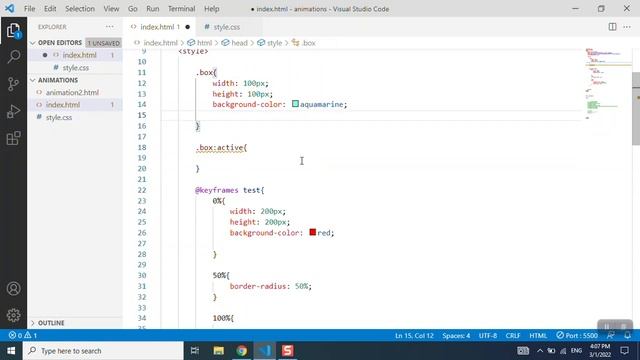Open the Help menu
Image resolution: width=640 pixels, height=360 pixels.
coord(211,9)
